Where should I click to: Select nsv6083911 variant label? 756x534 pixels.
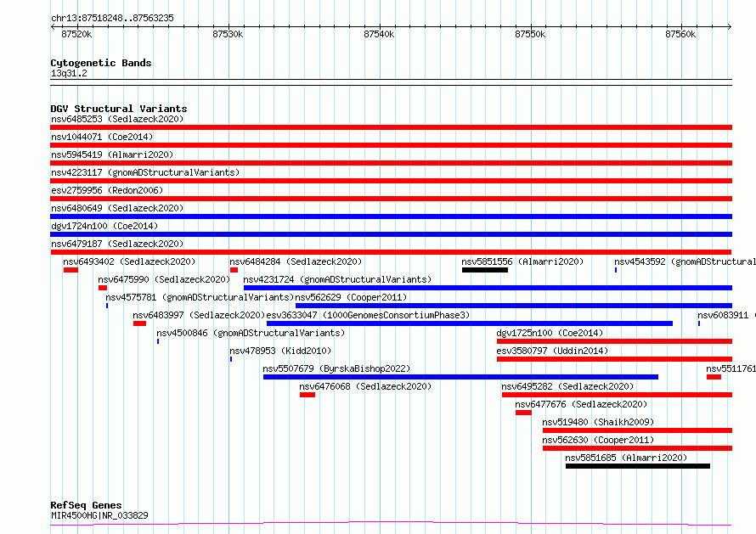tap(726, 315)
